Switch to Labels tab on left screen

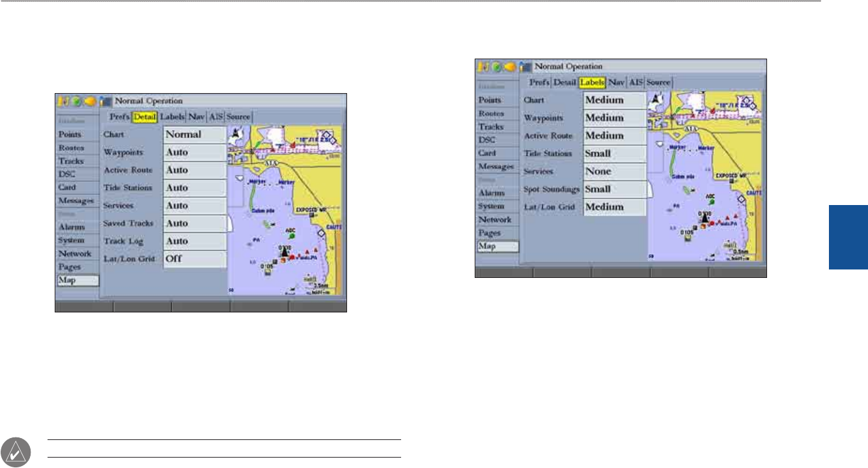(173, 117)
